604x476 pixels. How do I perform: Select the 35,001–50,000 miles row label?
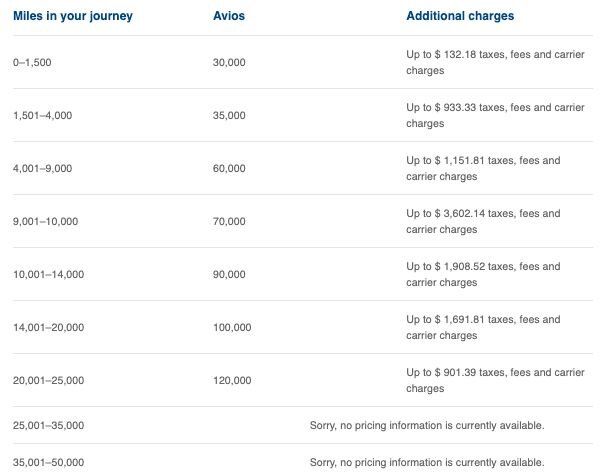click(x=48, y=462)
